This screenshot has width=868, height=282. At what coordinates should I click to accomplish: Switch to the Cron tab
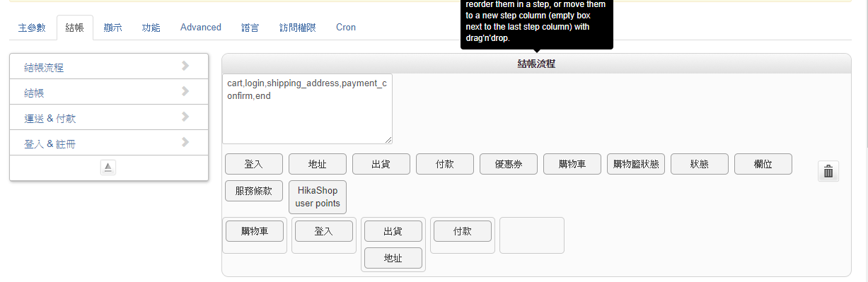[346, 28]
